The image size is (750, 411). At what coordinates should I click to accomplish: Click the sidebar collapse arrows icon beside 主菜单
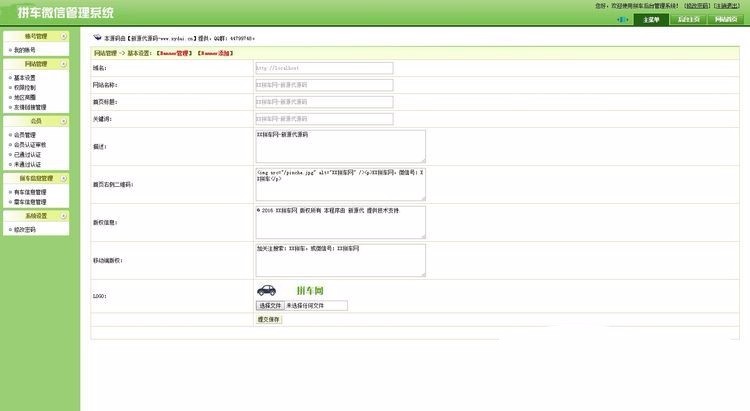pos(622,20)
